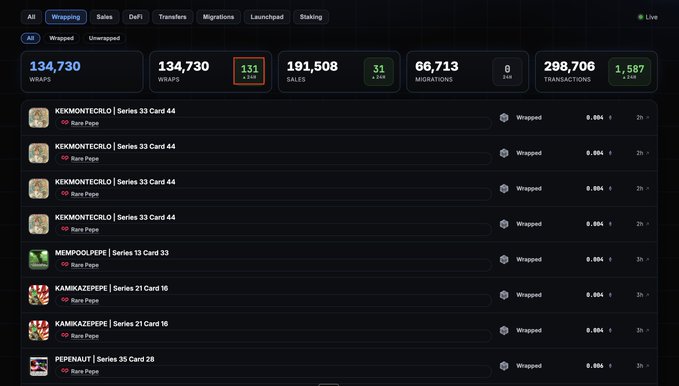The image size is (679, 386).
Task: Click the Wrapped label in MEMPOOLPEPE row
Action: point(529,259)
